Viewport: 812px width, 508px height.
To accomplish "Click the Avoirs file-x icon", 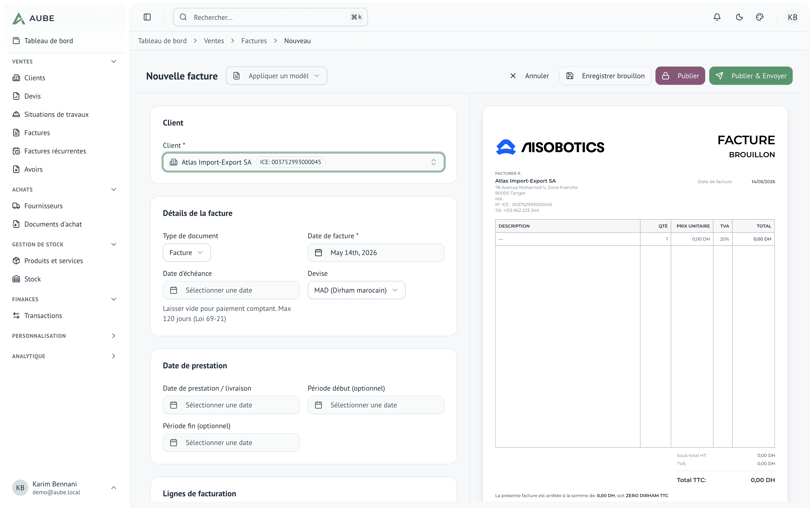I will tap(16, 169).
